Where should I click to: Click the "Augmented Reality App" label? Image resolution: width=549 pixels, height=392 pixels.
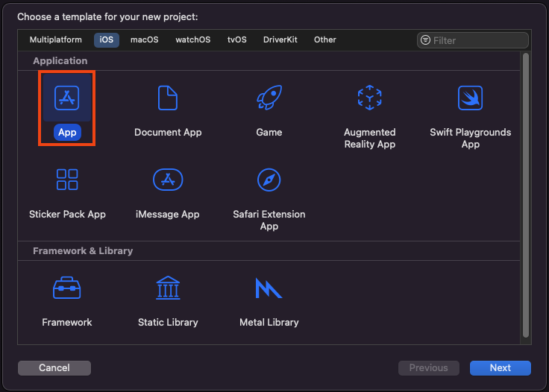[369, 139]
